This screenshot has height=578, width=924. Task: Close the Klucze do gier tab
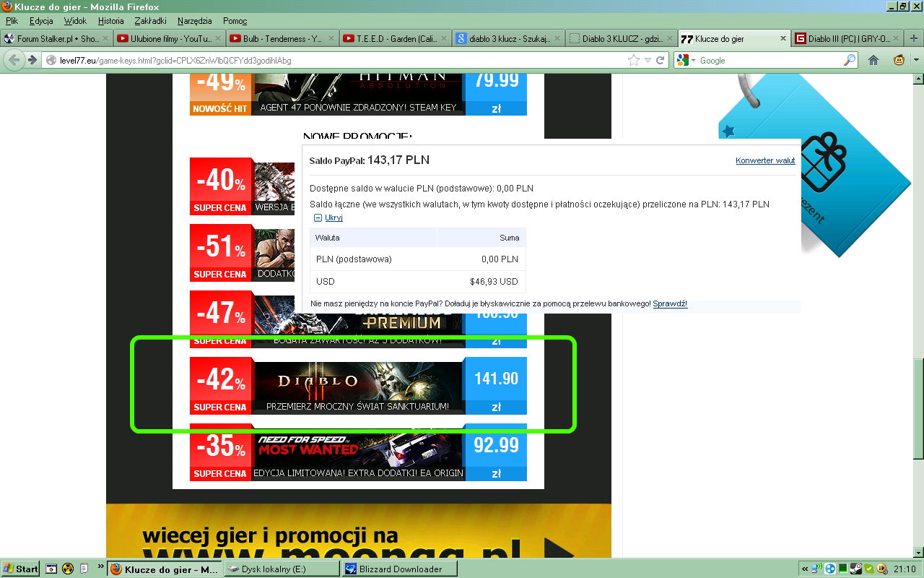click(783, 38)
